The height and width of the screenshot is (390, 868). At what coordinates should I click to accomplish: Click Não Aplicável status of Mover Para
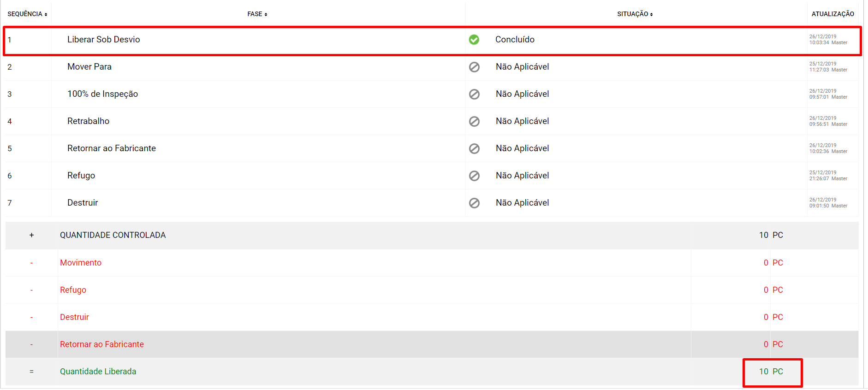(x=523, y=67)
